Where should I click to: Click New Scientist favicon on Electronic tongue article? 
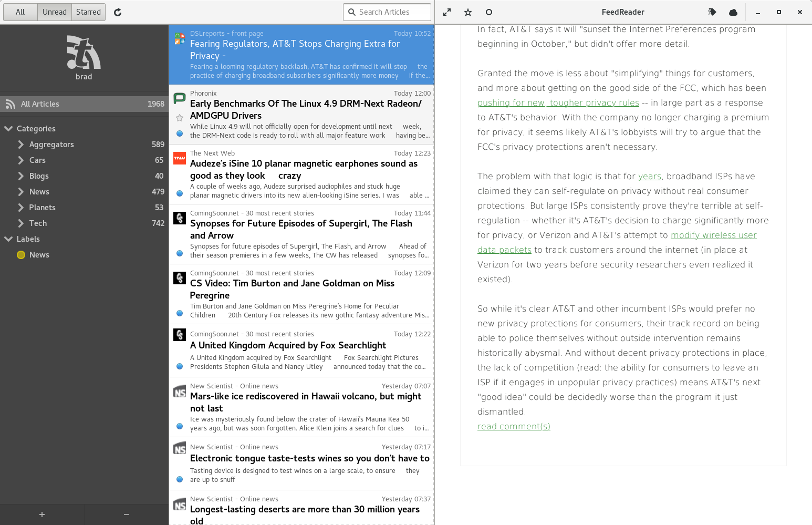[x=180, y=449]
